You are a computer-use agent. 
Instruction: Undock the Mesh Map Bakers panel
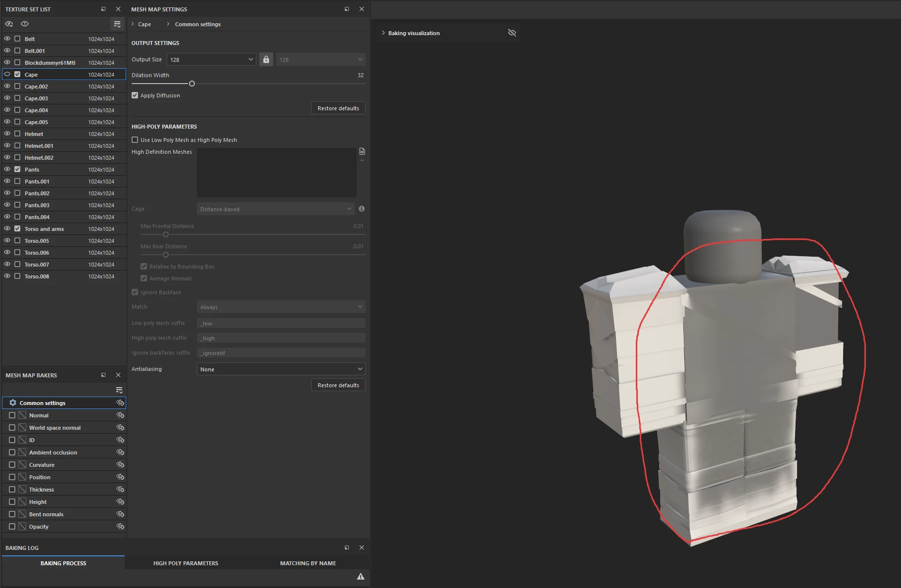point(103,375)
